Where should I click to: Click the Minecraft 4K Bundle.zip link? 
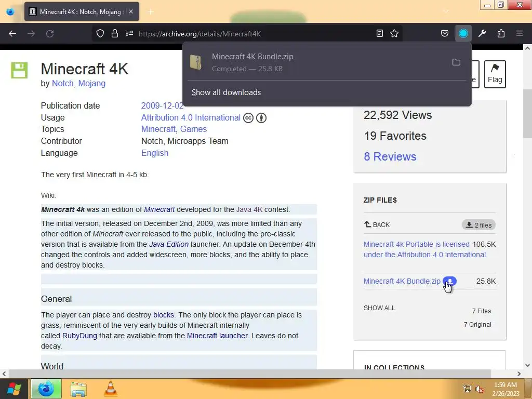click(402, 281)
